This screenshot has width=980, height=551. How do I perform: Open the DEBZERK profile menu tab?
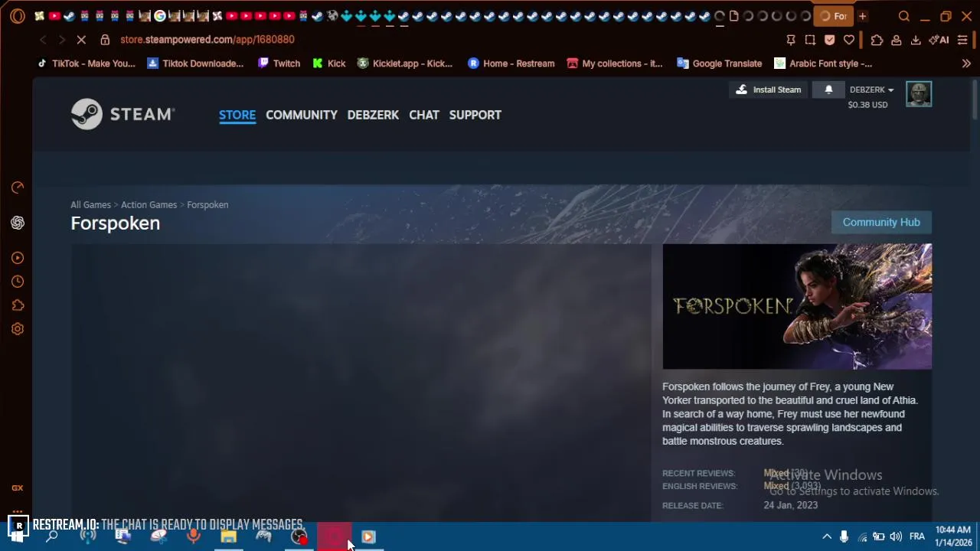pos(373,115)
